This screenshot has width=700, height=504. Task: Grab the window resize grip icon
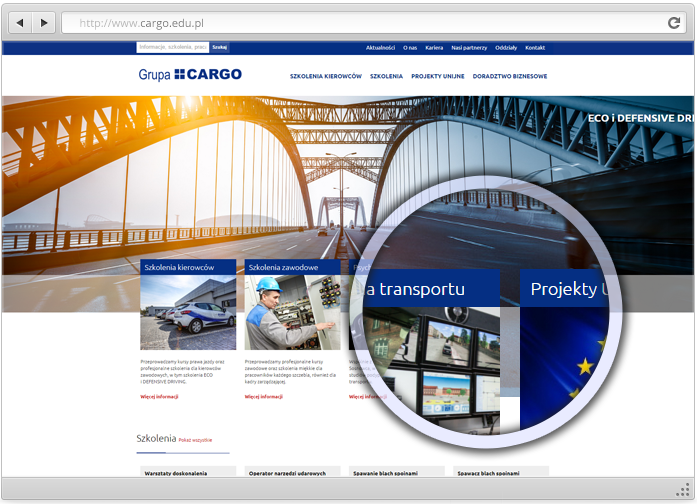pyautogui.click(x=683, y=490)
